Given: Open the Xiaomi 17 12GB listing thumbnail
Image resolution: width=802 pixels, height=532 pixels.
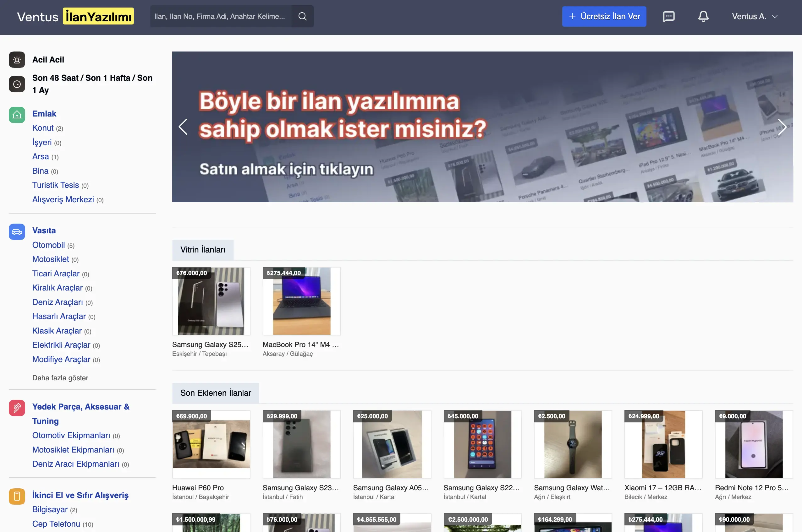Looking at the screenshot, I should pyautogui.click(x=663, y=444).
